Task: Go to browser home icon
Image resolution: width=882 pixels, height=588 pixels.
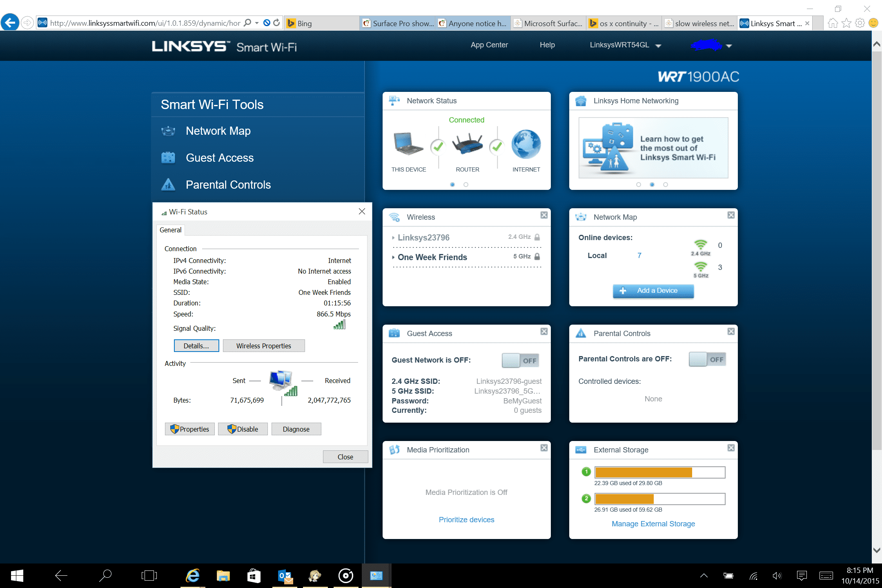Action: pyautogui.click(x=833, y=23)
